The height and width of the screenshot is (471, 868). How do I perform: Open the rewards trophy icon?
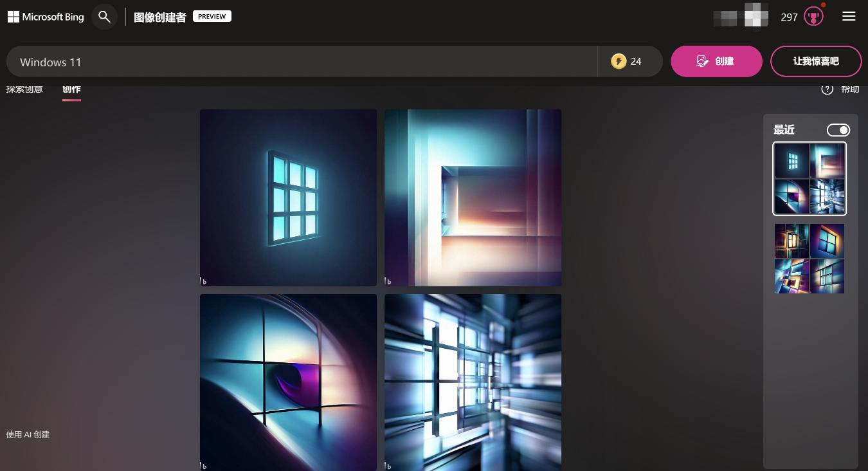pos(813,17)
